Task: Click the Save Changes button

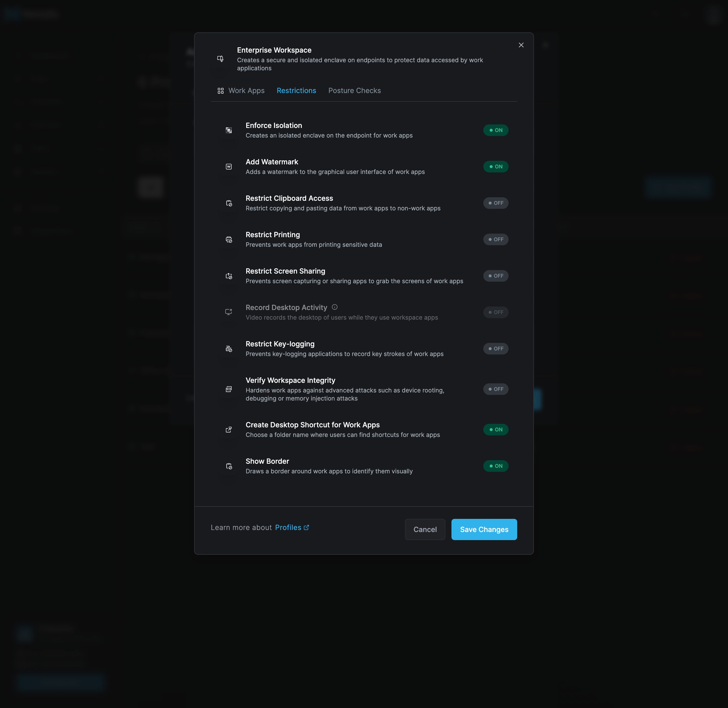Action: coord(484,529)
